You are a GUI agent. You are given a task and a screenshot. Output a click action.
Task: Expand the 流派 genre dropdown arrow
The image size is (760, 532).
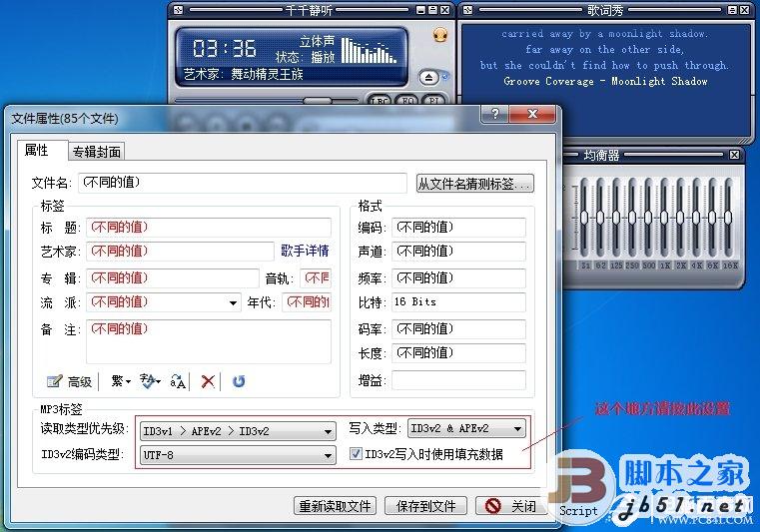point(233,302)
